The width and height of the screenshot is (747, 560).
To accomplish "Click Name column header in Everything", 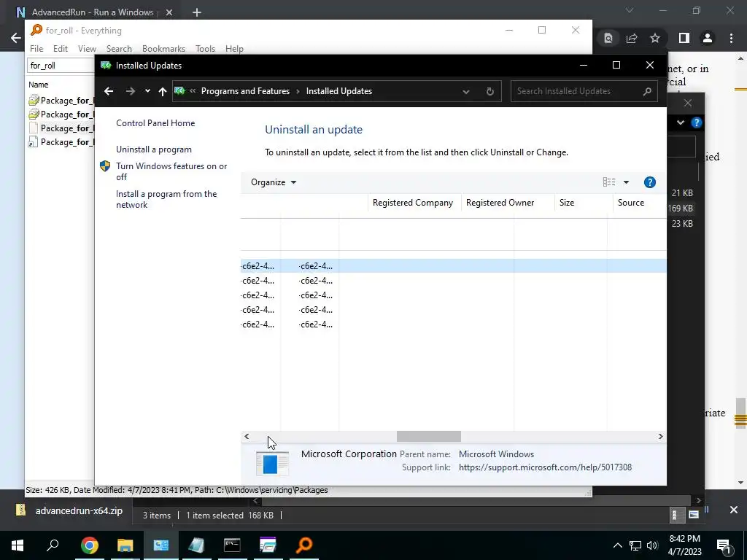I will tap(38, 85).
